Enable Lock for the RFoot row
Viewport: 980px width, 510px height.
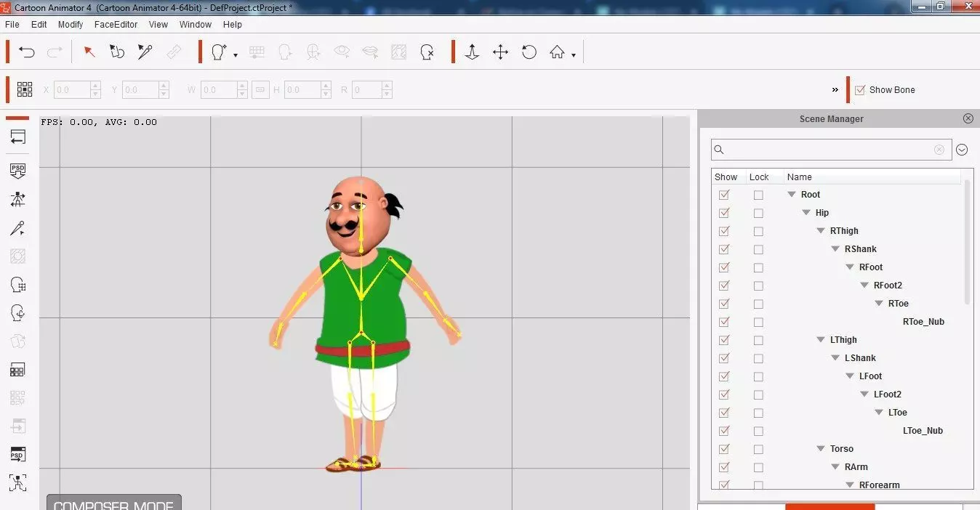tap(758, 267)
